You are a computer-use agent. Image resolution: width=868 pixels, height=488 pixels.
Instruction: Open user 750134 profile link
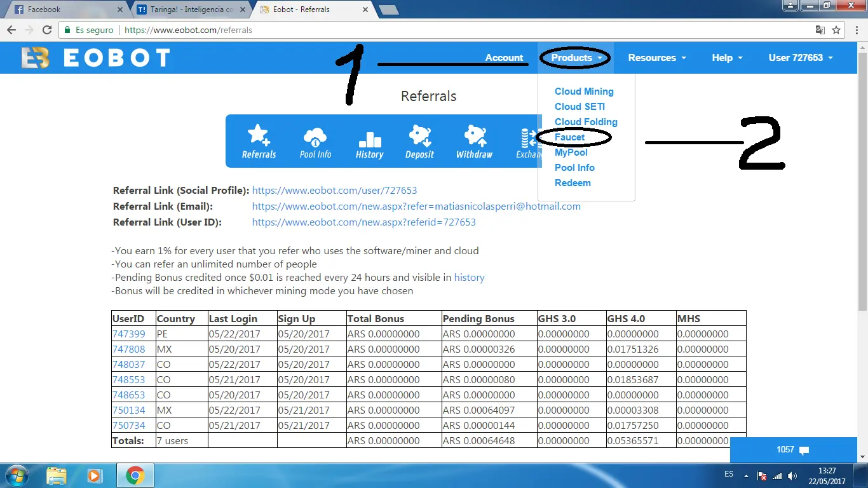[128, 410]
